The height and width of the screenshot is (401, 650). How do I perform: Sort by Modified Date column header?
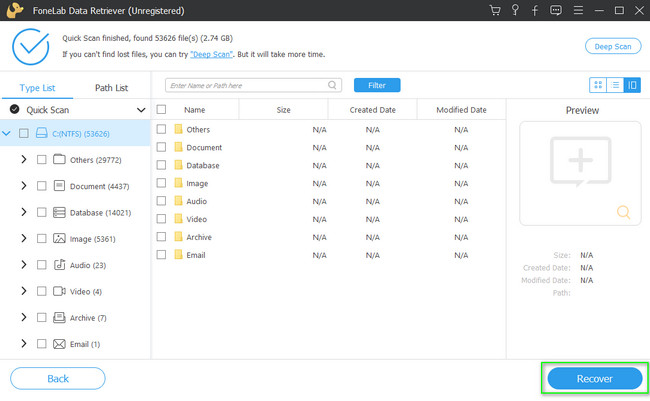point(461,110)
